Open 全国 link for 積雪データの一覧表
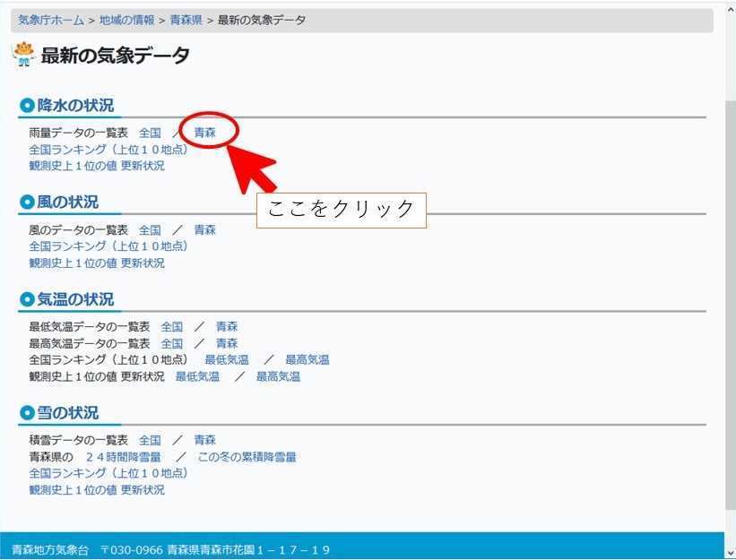The height and width of the screenshot is (560, 736). click(150, 440)
